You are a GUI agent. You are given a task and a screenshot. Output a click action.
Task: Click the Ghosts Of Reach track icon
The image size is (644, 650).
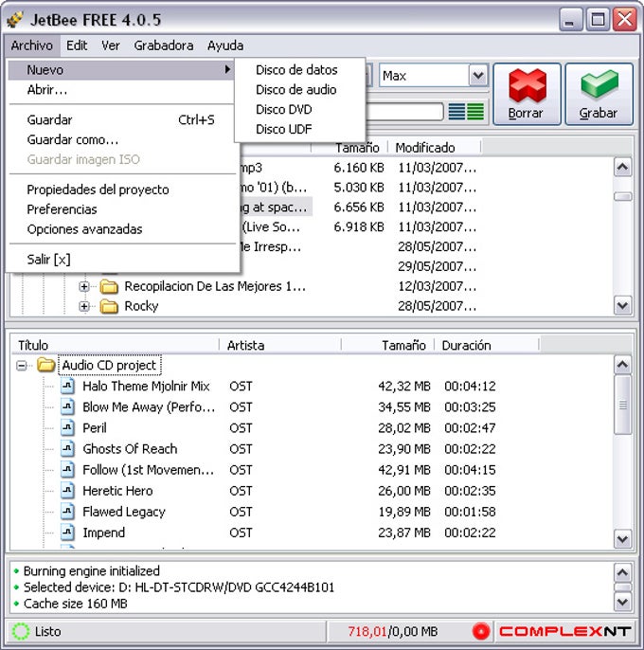click(67, 448)
